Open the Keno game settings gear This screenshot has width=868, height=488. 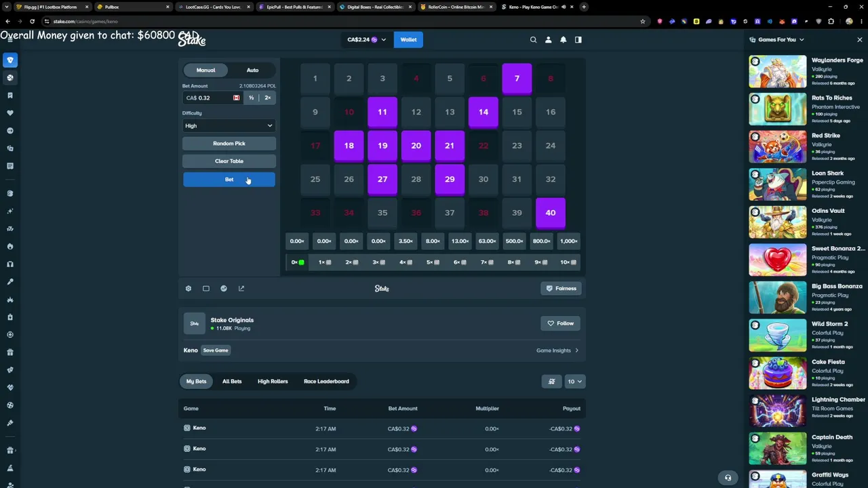(x=189, y=289)
